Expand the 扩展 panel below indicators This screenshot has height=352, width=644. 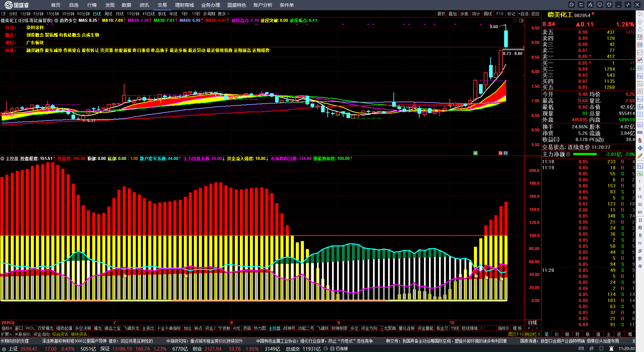(6, 334)
